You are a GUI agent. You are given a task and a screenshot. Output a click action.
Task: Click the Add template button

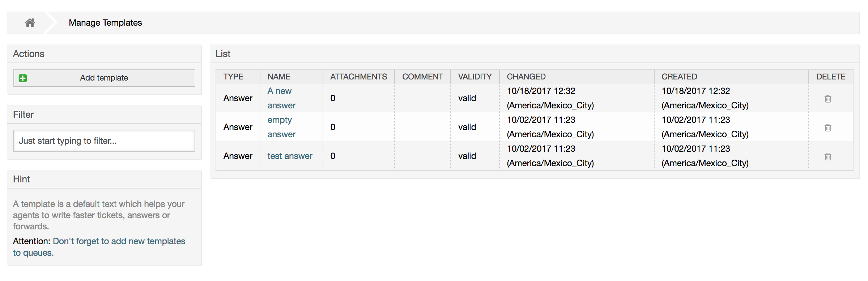[x=104, y=78]
